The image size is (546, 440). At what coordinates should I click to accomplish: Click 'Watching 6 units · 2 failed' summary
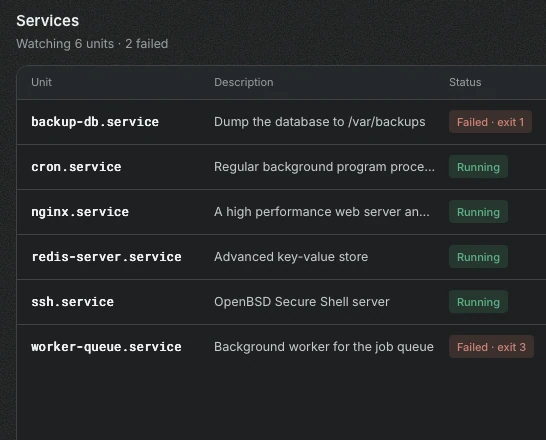92,44
